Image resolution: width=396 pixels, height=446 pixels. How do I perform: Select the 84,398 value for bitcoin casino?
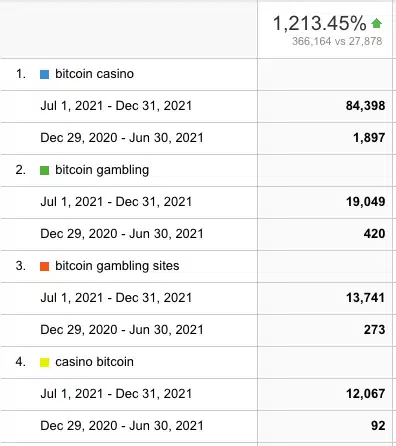point(365,106)
